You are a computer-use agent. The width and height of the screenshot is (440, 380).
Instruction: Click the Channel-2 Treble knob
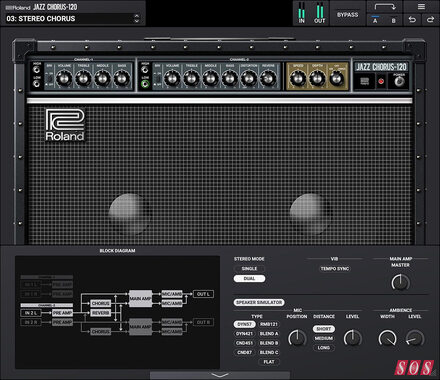point(191,79)
